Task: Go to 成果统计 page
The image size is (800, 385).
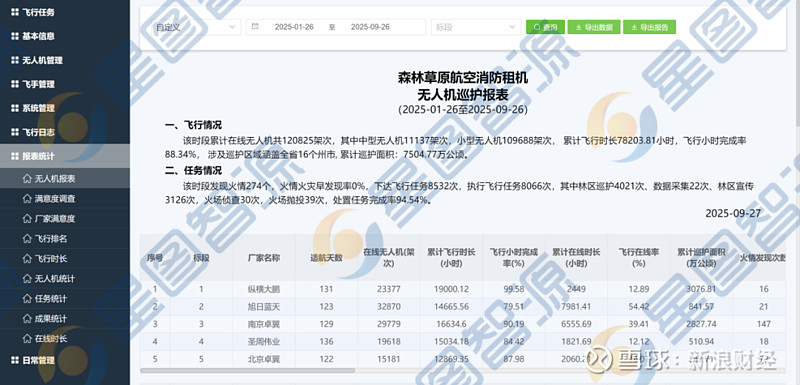Action: pos(65,318)
